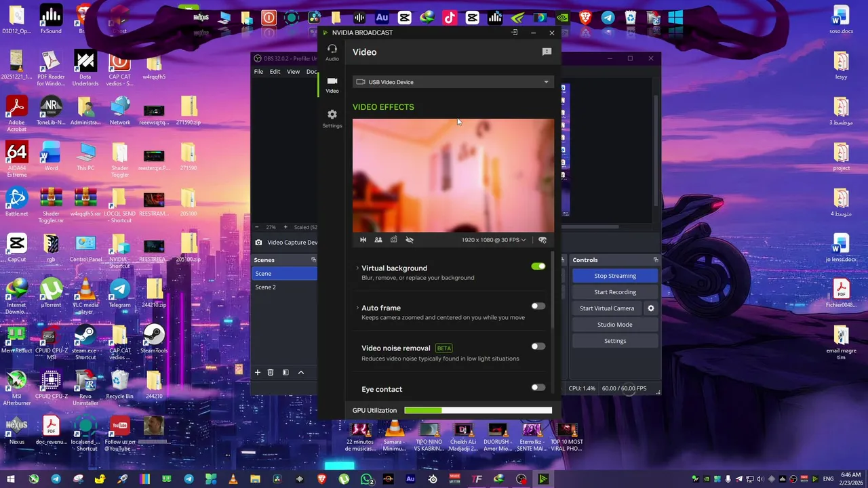
Task: Open NVIDIA Broadcast from the taskbar
Action: click(543, 479)
